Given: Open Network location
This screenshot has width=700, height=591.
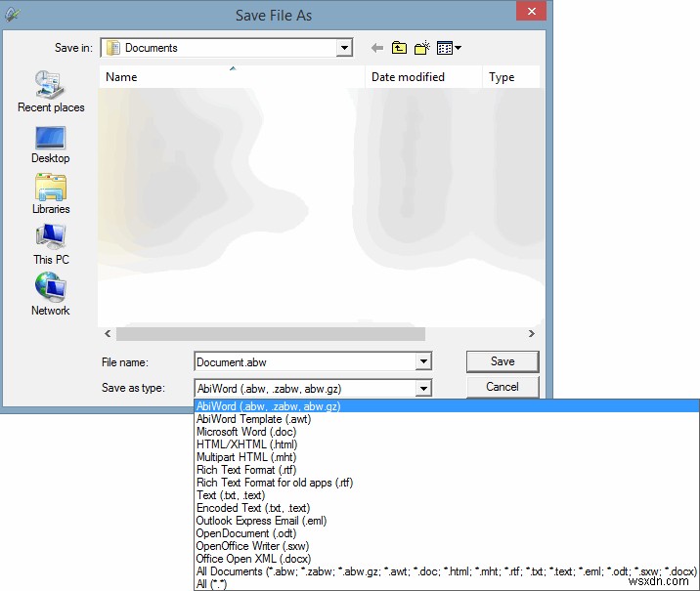Looking at the screenshot, I should point(51,294).
